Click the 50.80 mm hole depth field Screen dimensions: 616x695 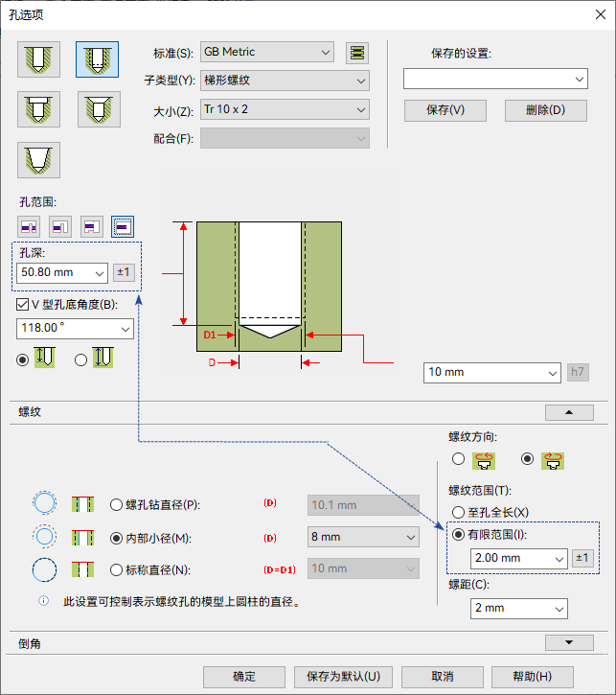point(62,273)
